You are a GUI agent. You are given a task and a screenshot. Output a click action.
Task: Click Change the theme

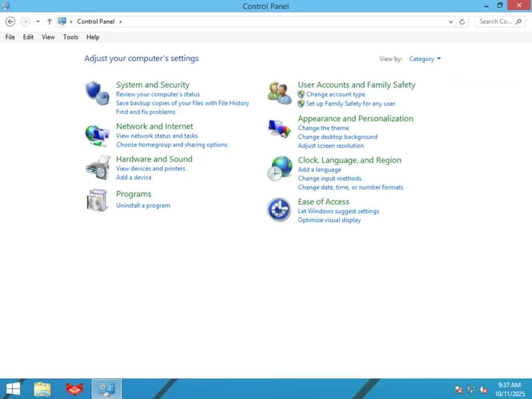click(x=323, y=128)
